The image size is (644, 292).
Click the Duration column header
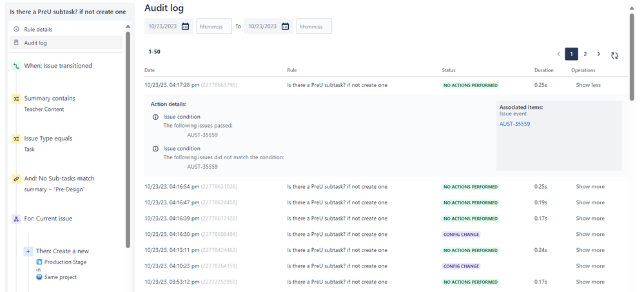point(544,70)
